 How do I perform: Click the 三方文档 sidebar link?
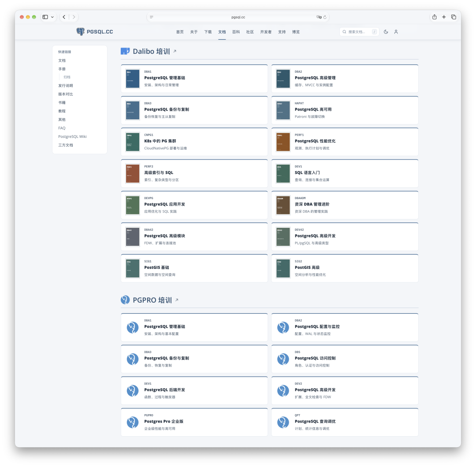tap(66, 145)
